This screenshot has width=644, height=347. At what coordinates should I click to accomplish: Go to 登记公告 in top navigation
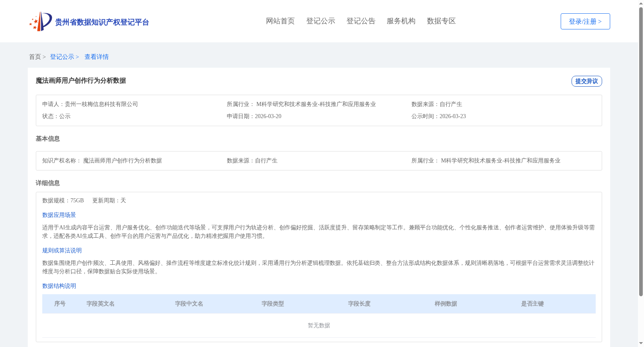pos(361,21)
